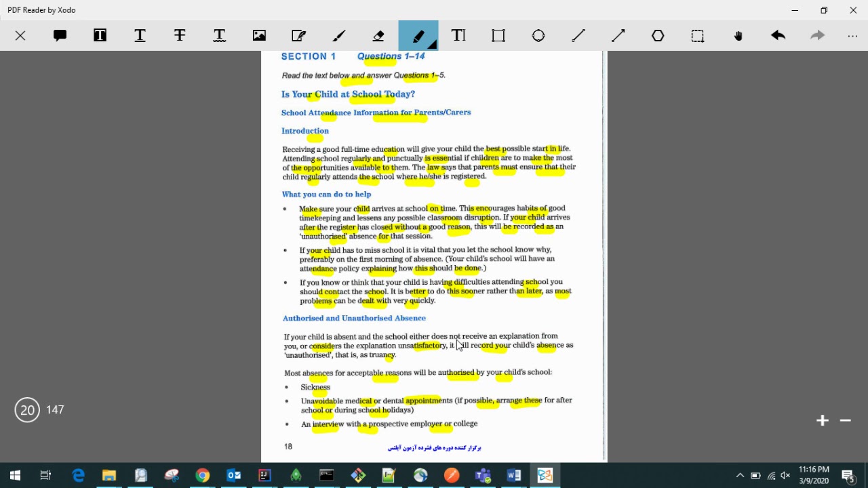Select the rectangle shape tool
The width and height of the screenshot is (868, 488).
[x=498, y=36]
